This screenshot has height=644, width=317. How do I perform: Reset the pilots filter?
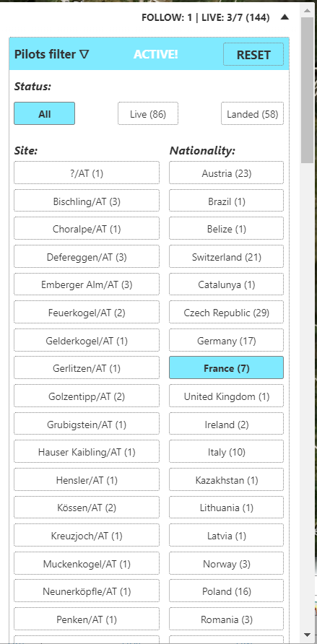point(253,55)
